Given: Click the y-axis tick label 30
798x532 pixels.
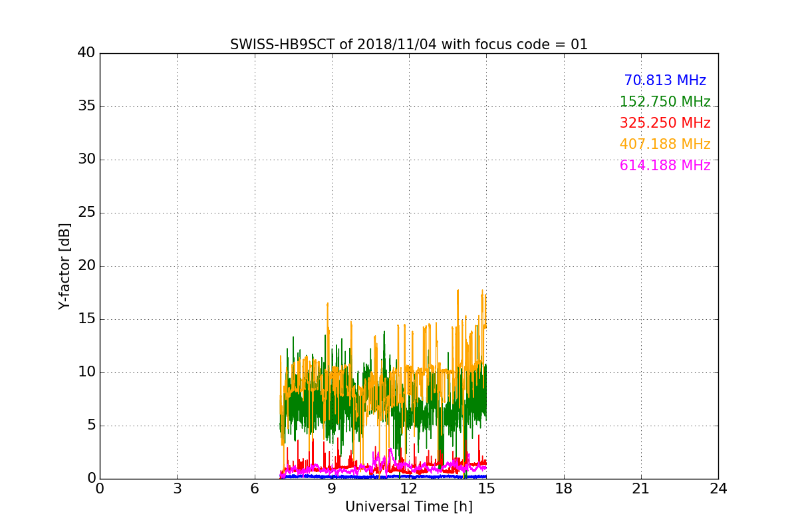Looking at the screenshot, I should [x=86, y=160].
